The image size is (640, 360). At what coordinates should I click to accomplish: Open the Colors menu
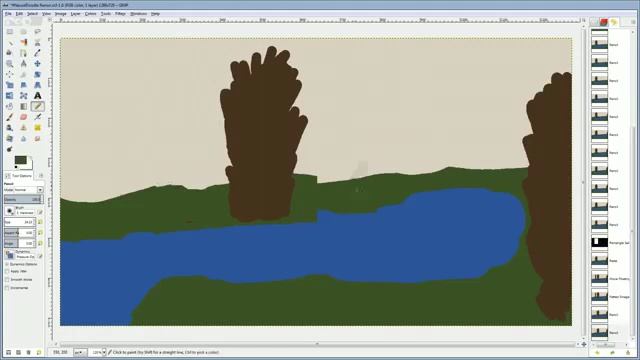pyautogui.click(x=91, y=14)
